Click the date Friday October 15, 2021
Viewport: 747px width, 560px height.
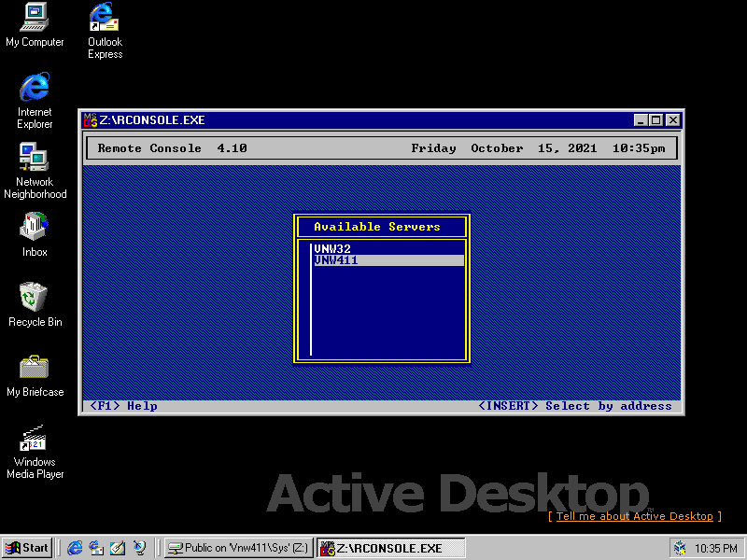pyautogui.click(x=504, y=148)
